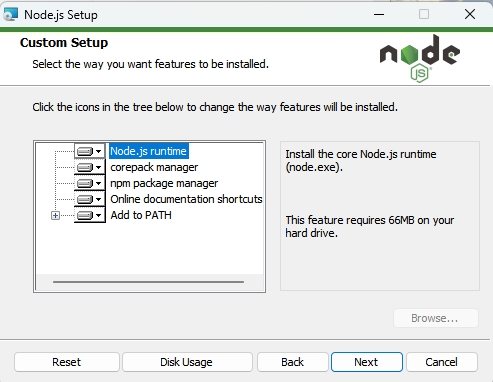
Task: Click 'Click the icons in the tree' instruction text
Action: 215,107
